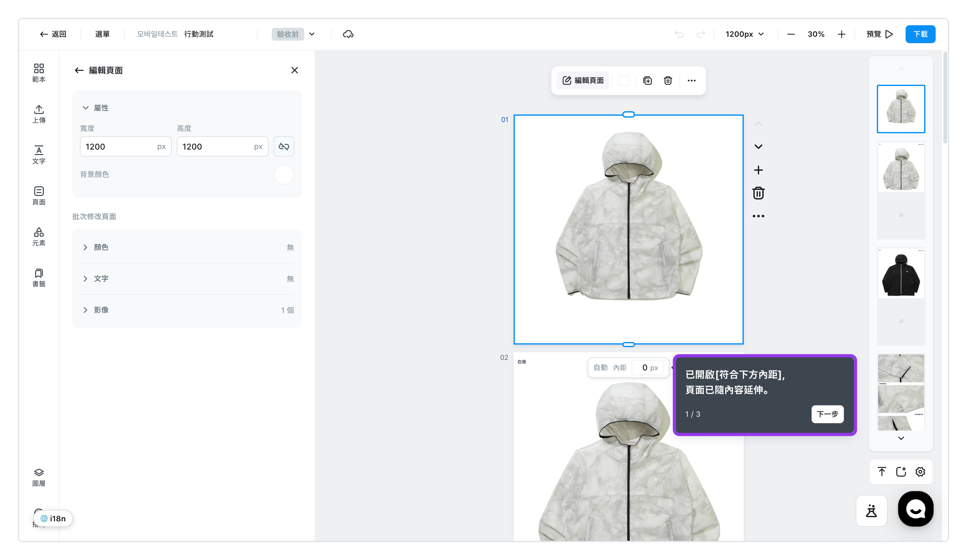Open the three-dot menu beside page 01
The height and width of the screenshot is (560, 967).
click(x=758, y=216)
